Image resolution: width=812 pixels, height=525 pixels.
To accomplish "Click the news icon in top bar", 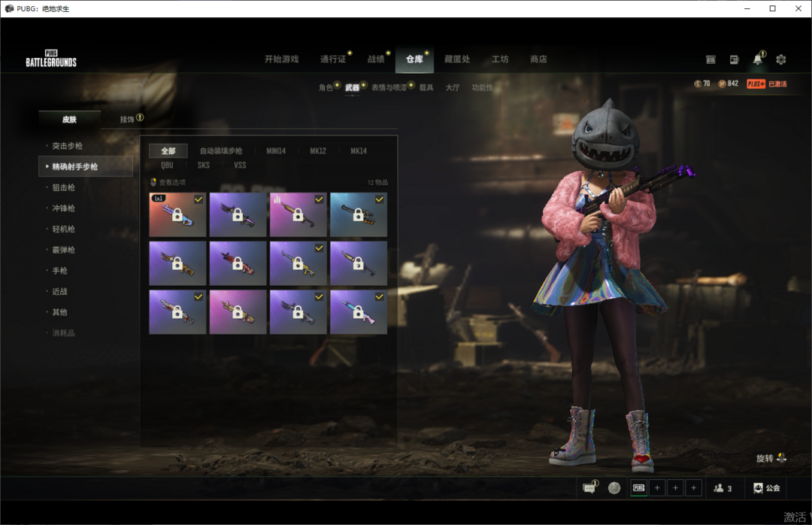I will 734,59.
